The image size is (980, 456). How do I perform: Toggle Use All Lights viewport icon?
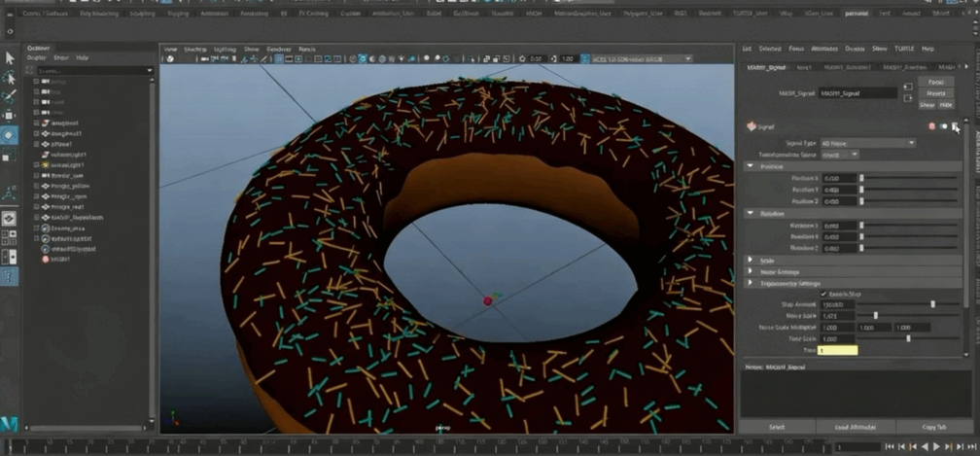402,58
